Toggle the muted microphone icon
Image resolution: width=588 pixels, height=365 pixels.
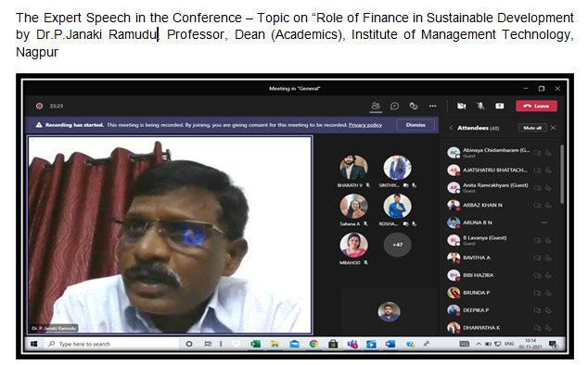click(480, 106)
